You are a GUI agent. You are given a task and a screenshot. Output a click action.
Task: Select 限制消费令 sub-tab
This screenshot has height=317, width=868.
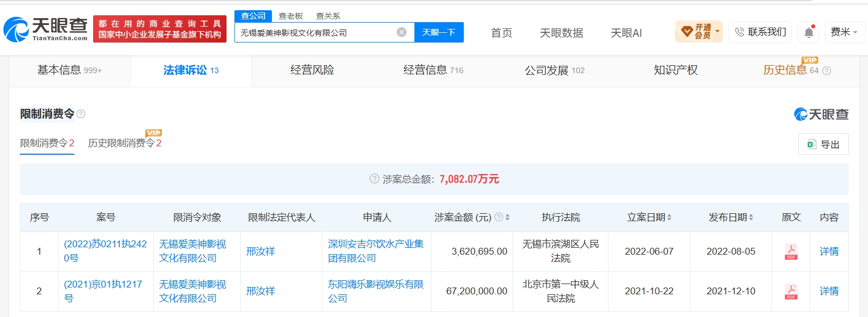[x=47, y=143]
